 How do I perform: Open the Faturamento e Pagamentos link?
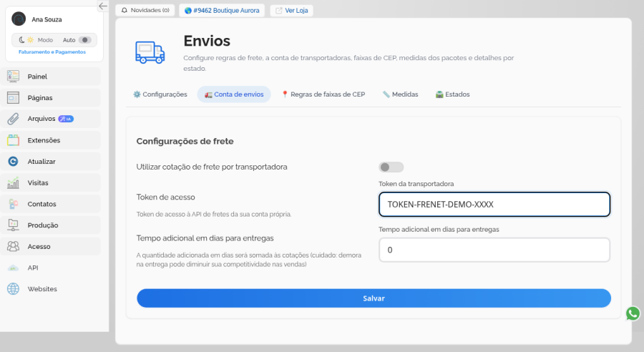pyautogui.click(x=52, y=52)
